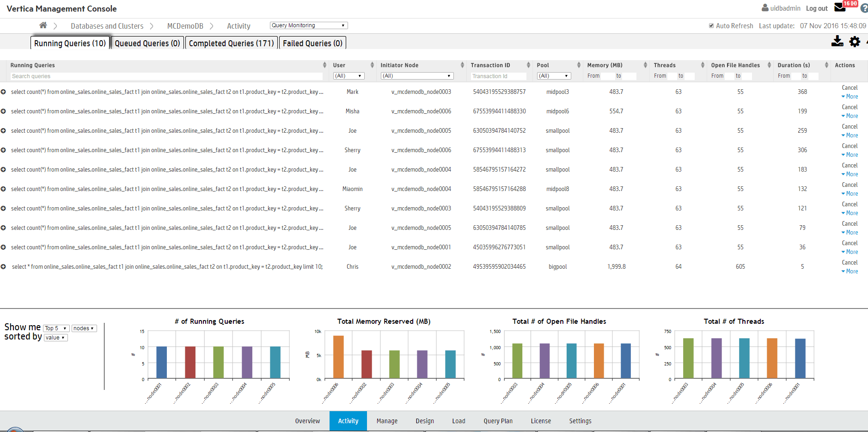
Task: Click the Log out link
Action: coord(816,8)
